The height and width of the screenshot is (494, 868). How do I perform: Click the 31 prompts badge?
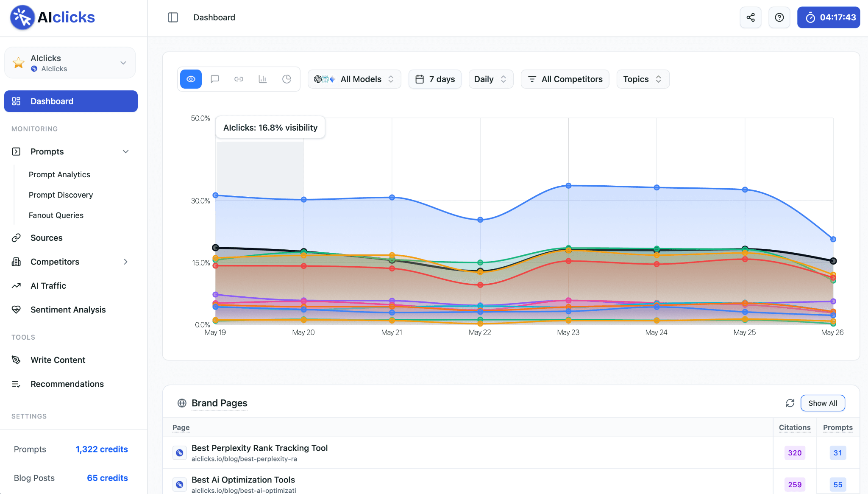(838, 453)
